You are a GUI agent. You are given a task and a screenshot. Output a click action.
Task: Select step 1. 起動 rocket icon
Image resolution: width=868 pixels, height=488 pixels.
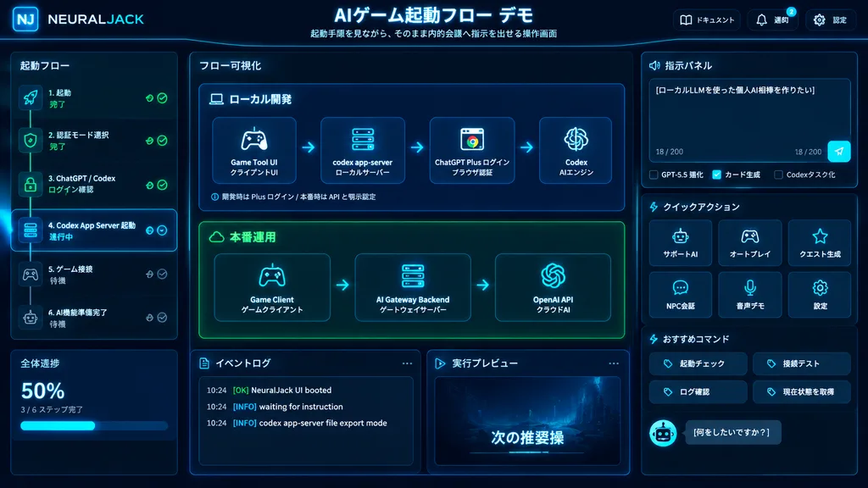(x=31, y=98)
